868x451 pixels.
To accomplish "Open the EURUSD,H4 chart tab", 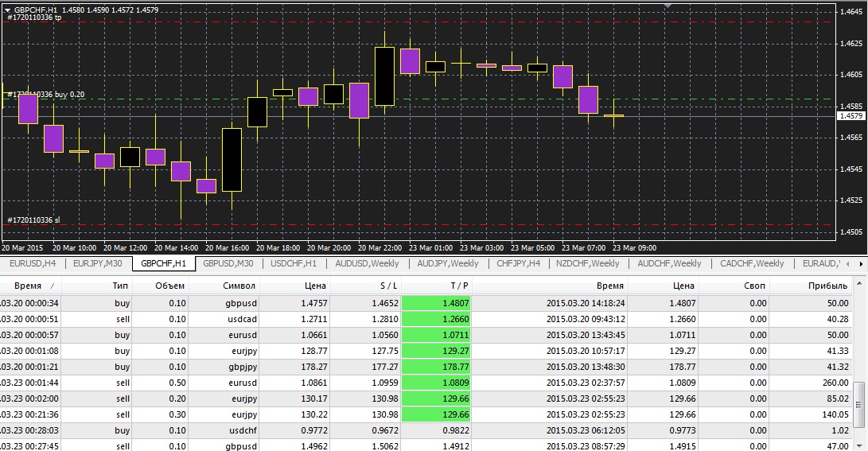I will tap(33, 263).
